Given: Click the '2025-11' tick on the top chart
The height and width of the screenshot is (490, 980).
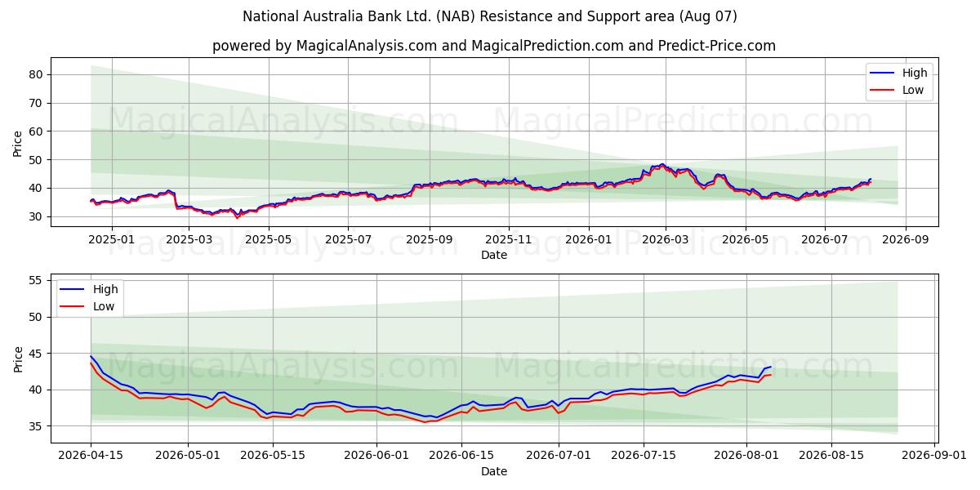Looking at the screenshot, I should 509,240.
